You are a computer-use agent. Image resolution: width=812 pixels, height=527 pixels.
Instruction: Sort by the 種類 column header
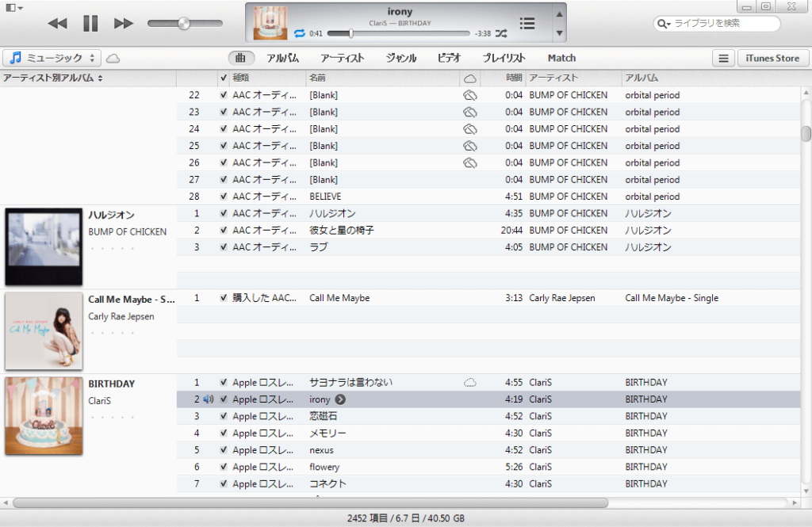[x=268, y=78]
